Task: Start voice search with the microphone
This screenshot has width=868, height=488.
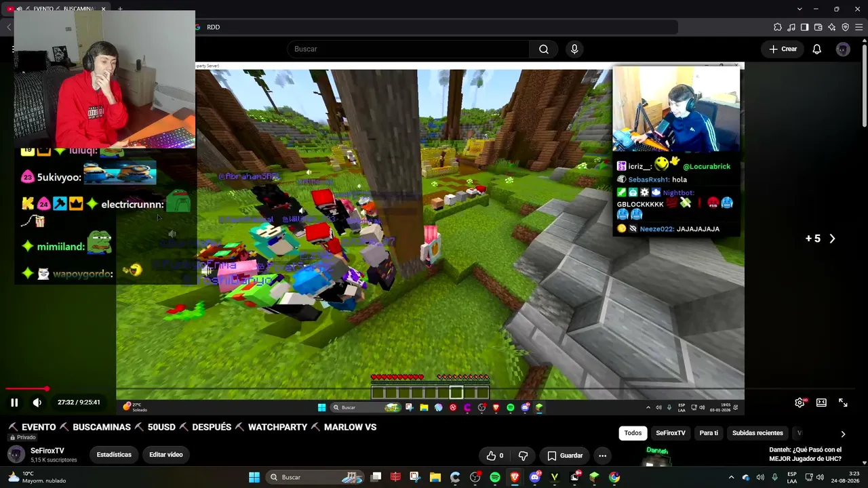Action: click(574, 49)
